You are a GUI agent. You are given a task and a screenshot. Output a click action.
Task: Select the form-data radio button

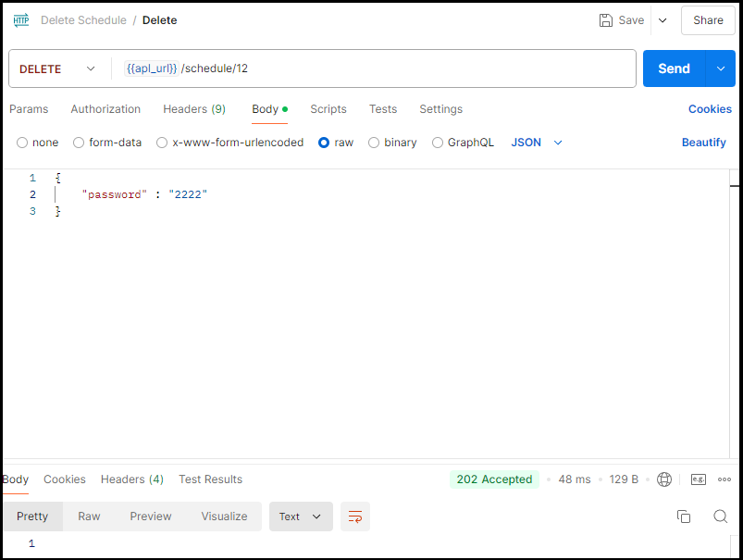(x=79, y=143)
